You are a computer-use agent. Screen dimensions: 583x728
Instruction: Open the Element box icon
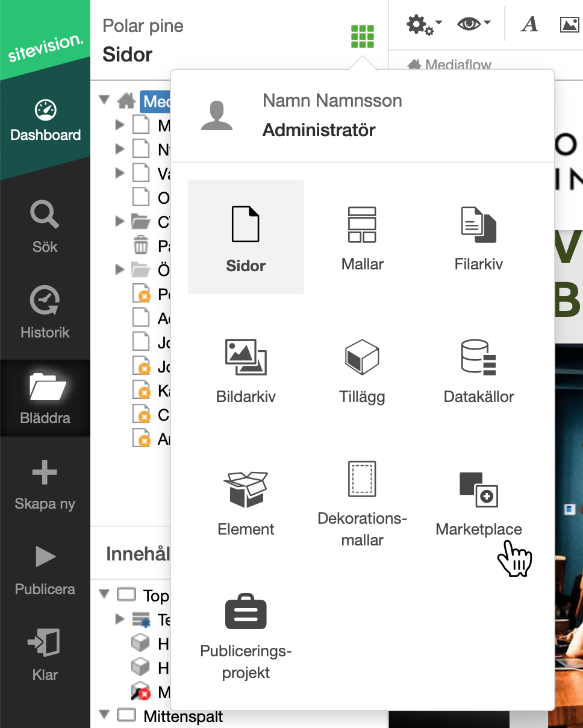pyautogui.click(x=246, y=489)
